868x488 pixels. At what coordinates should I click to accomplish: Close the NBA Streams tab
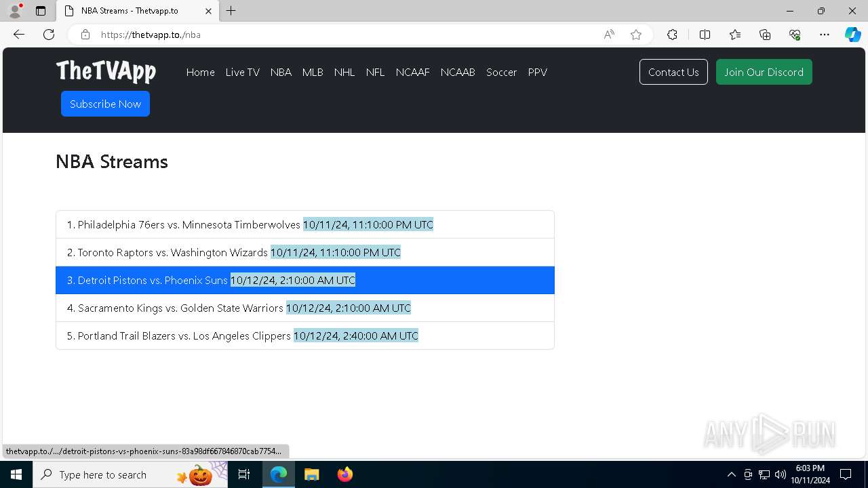click(x=208, y=11)
